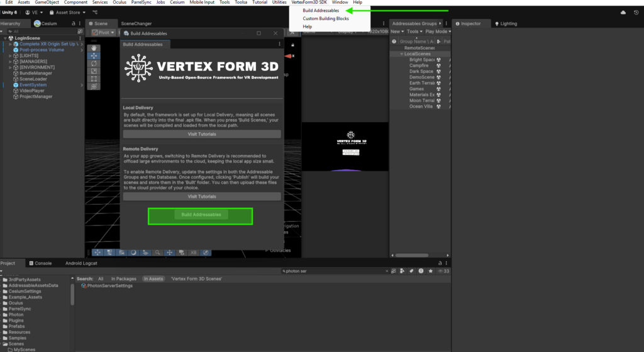The height and width of the screenshot is (352, 644).
Task: Open the version history icon
Action: [x=635, y=12]
